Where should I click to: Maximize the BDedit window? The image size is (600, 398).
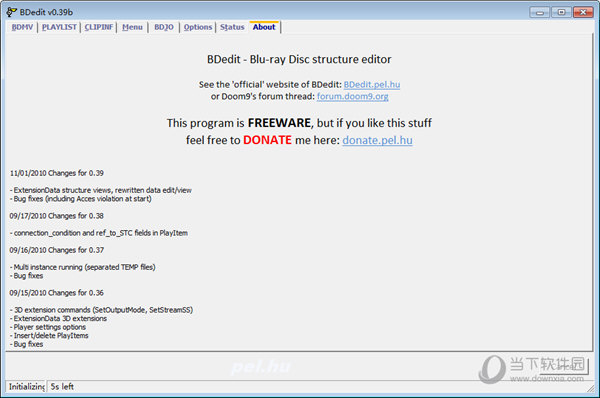(561, 12)
